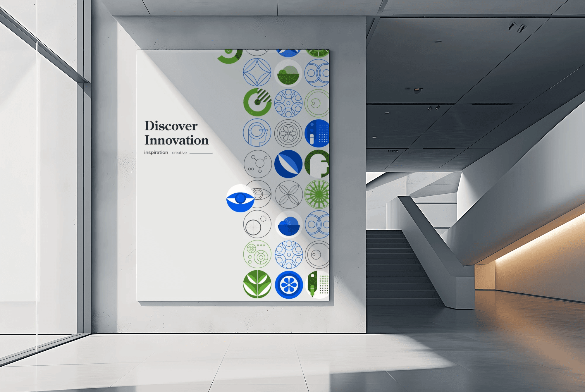Select the green leaf plant icon
Image resolution: width=585 pixels, height=392 pixels.
pos(257,284)
